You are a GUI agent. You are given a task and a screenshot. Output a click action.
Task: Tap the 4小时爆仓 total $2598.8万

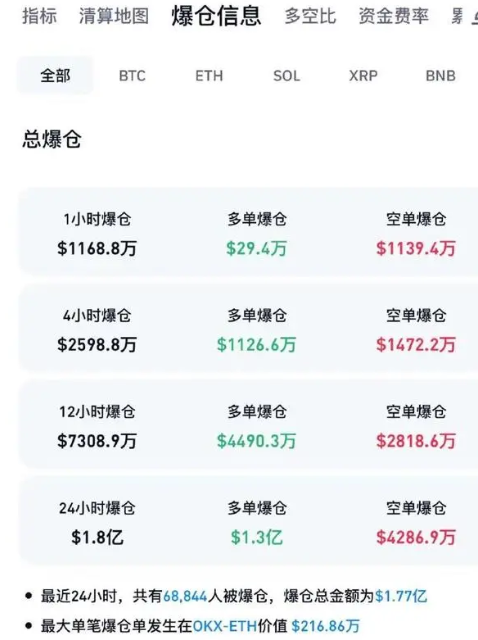click(x=97, y=344)
